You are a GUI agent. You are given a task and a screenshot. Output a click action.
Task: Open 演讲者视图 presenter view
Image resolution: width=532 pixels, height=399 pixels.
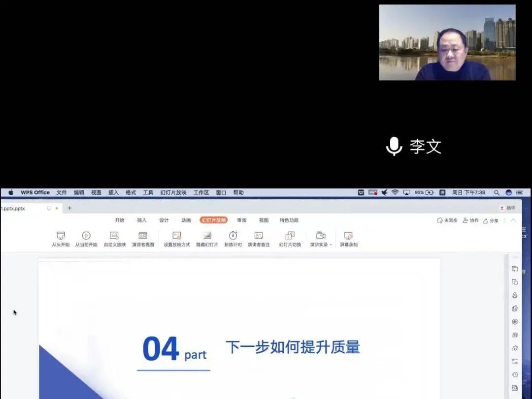(x=143, y=236)
